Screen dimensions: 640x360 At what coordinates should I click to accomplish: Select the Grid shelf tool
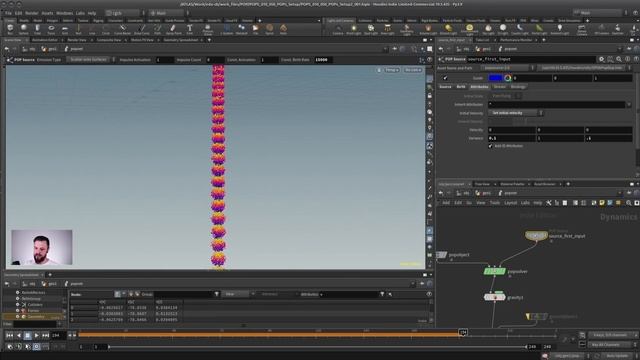coord(65,29)
